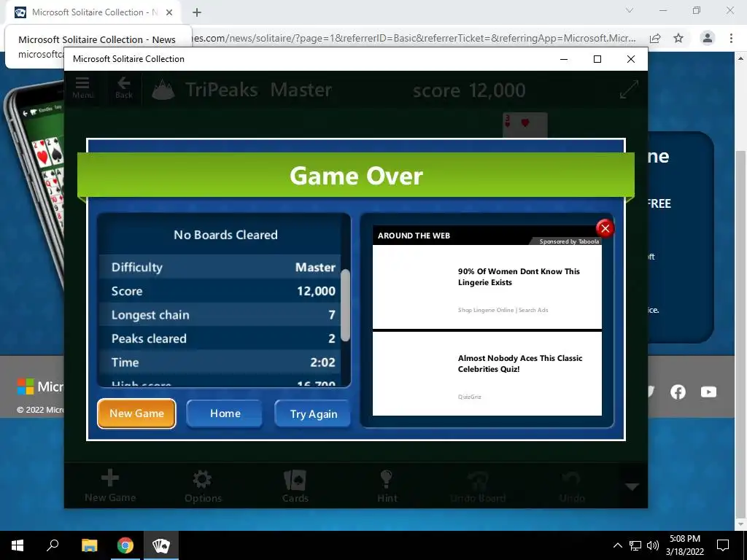Click the Solitaire Collection taskbar icon
Screen dimensions: 747x560
click(160, 545)
